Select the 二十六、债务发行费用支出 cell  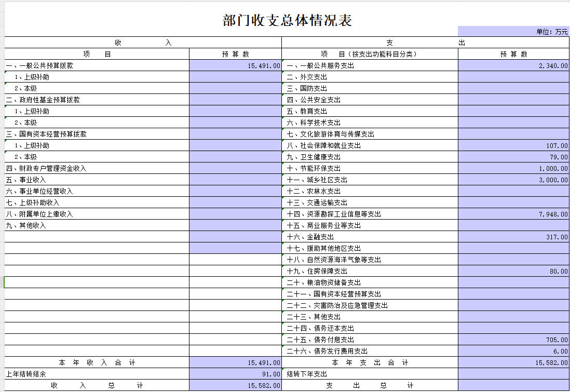click(370, 351)
